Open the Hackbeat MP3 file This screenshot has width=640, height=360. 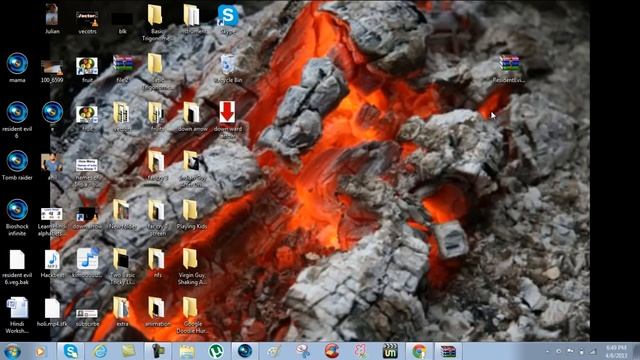pos(52,263)
